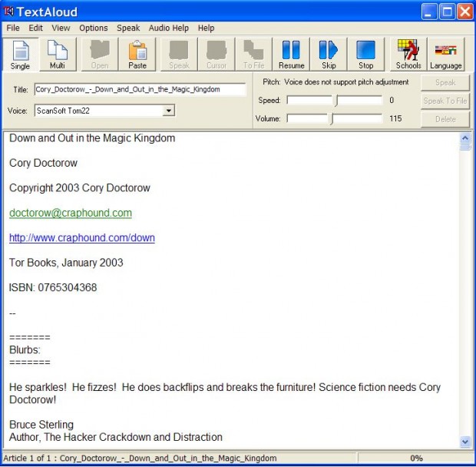Click the 'Tor Books, January 2003' line
Screen dimensions: 476x467
66,263
